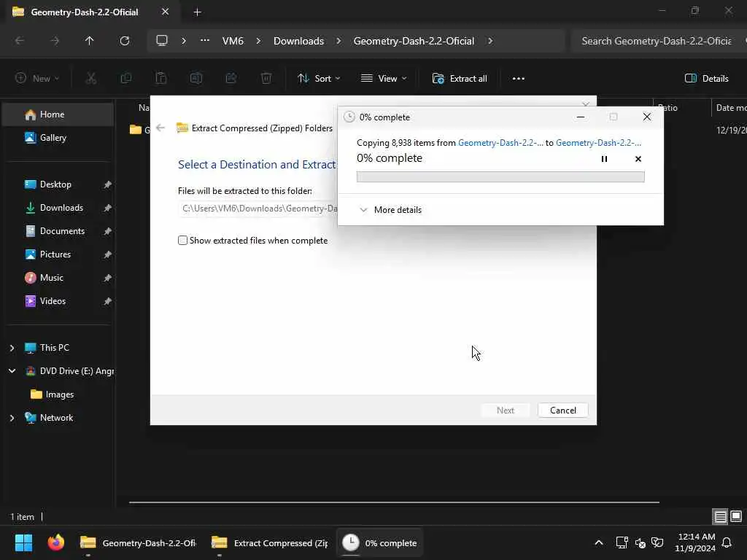Open source Geometry-Dash-2.2 link in copy dialog
747x560 pixels.
[500, 143]
